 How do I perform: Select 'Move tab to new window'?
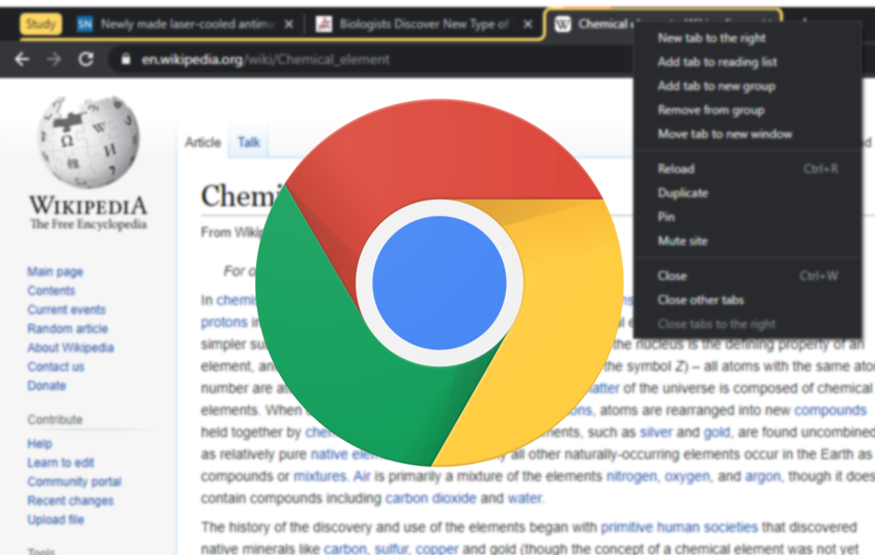pyautogui.click(x=725, y=134)
